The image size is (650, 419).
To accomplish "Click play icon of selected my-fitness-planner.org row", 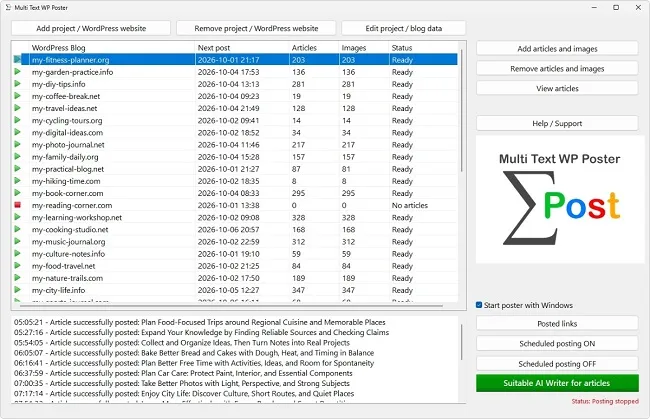I will click(x=17, y=59).
